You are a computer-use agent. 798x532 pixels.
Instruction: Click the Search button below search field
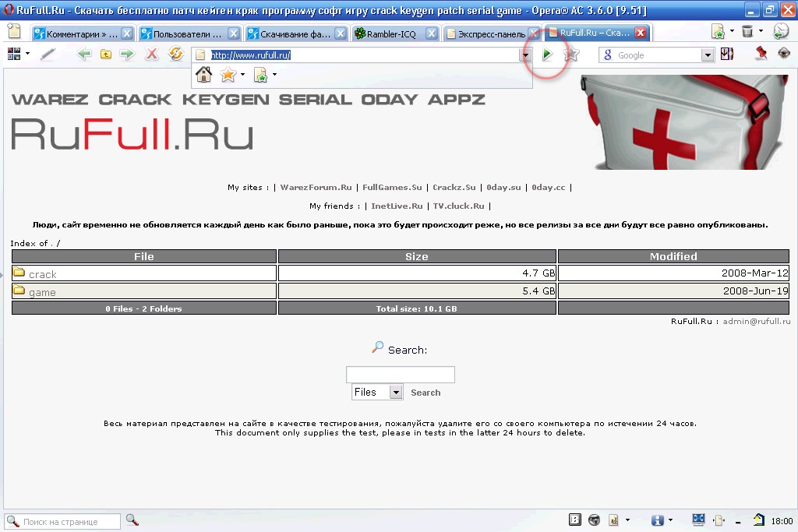pyautogui.click(x=425, y=393)
